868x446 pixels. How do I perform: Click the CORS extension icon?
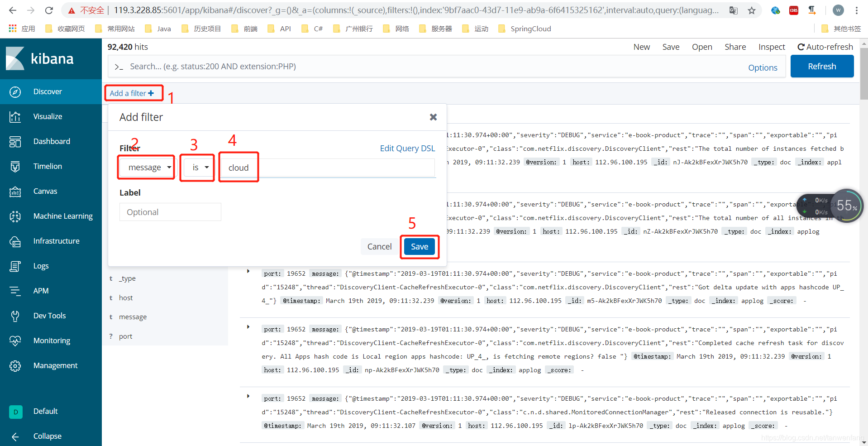coord(794,10)
